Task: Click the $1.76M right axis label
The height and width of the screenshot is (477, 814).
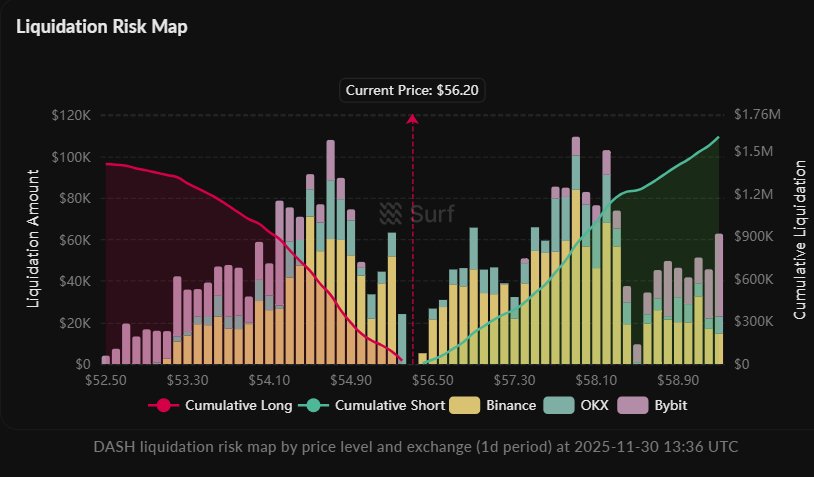Action: (x=754, y=115)
